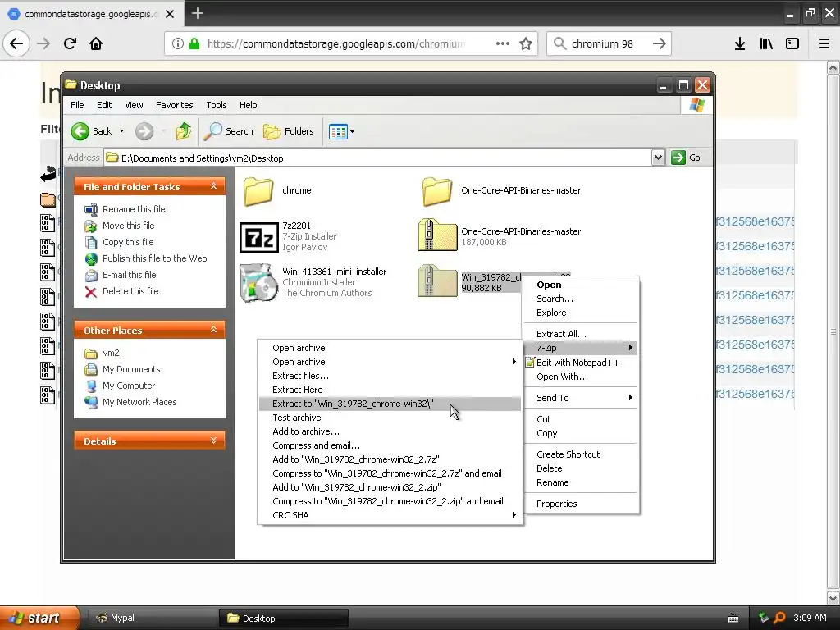Click Delete this file link

[x=130, y=291]
